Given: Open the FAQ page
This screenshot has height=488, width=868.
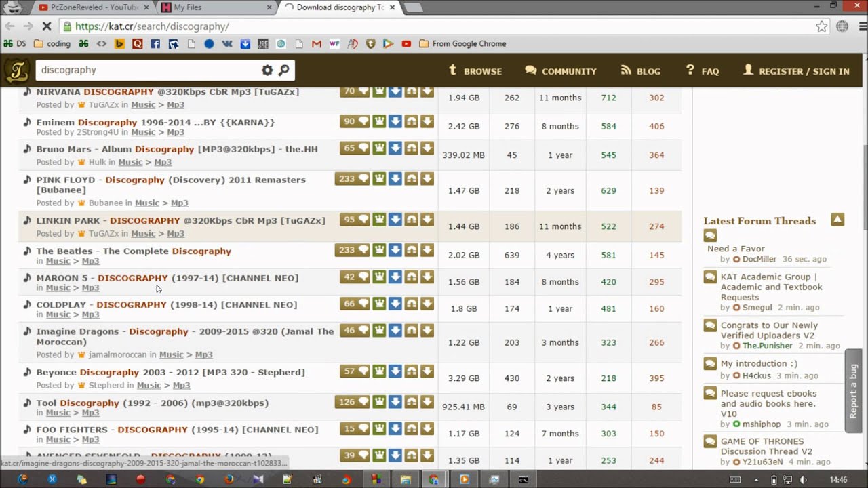Looking at the screenshot, I should point(703,70).
